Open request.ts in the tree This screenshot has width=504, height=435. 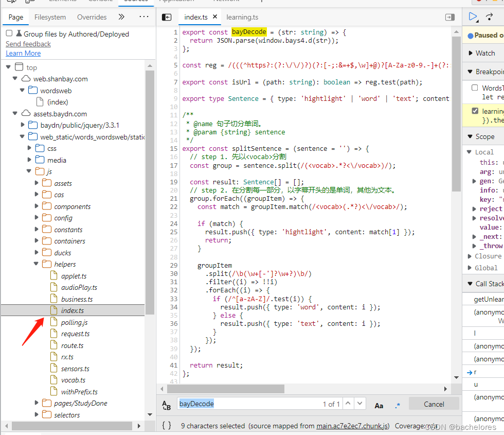pos(75,334)
